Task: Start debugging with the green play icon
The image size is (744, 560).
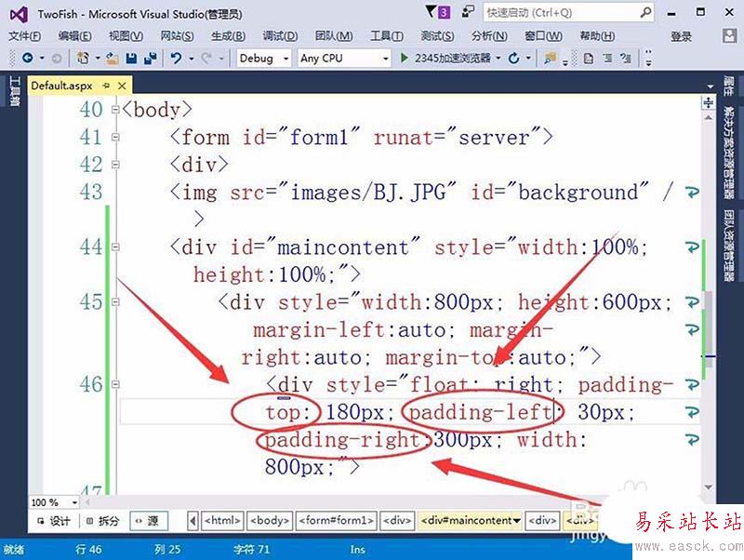Action: 404,58
